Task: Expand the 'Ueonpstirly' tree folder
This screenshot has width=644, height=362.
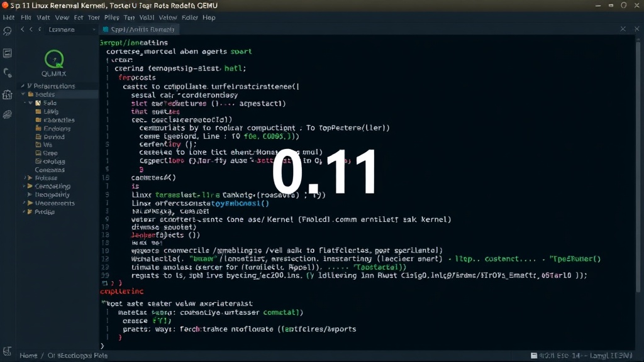Action: click(x=29, y=195)
